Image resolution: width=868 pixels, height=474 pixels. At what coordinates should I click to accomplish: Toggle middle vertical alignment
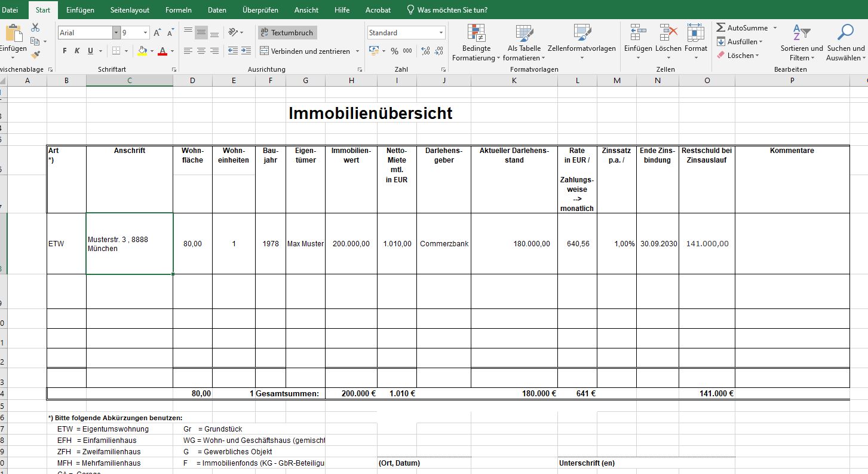(x=201, y=32)
